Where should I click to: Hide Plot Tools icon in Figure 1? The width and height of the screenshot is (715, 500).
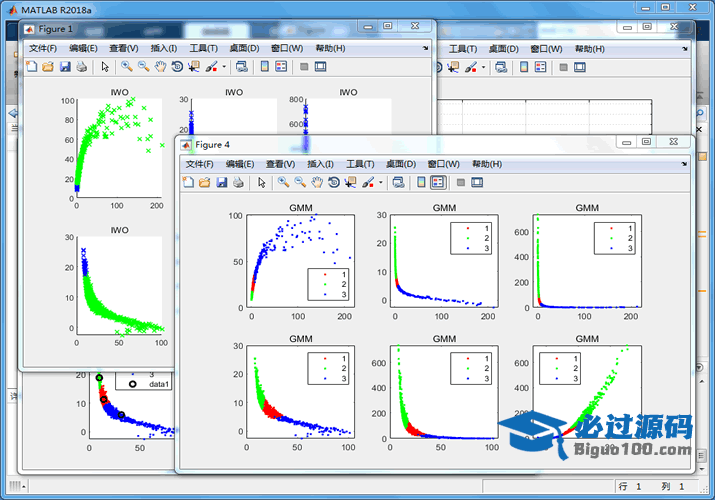point(304,67)
